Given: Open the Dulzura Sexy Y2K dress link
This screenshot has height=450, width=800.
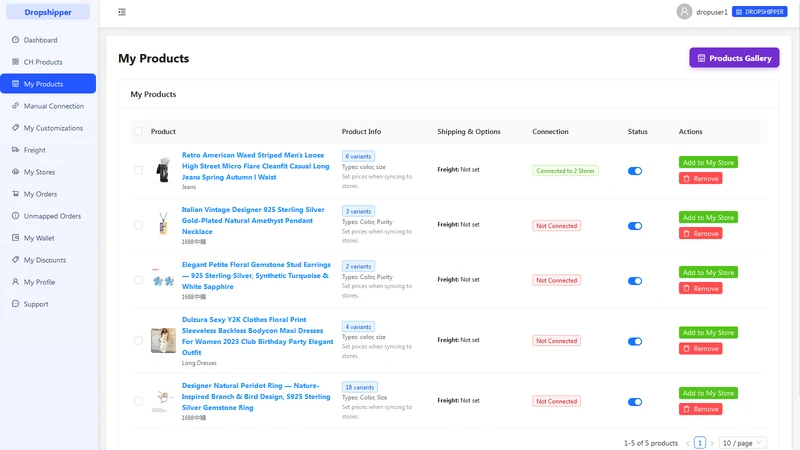Looking at the screenshot, I should (258, 336).
